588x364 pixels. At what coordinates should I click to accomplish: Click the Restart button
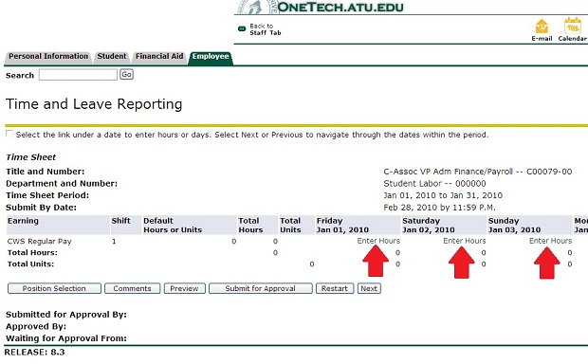coord(335,288)
